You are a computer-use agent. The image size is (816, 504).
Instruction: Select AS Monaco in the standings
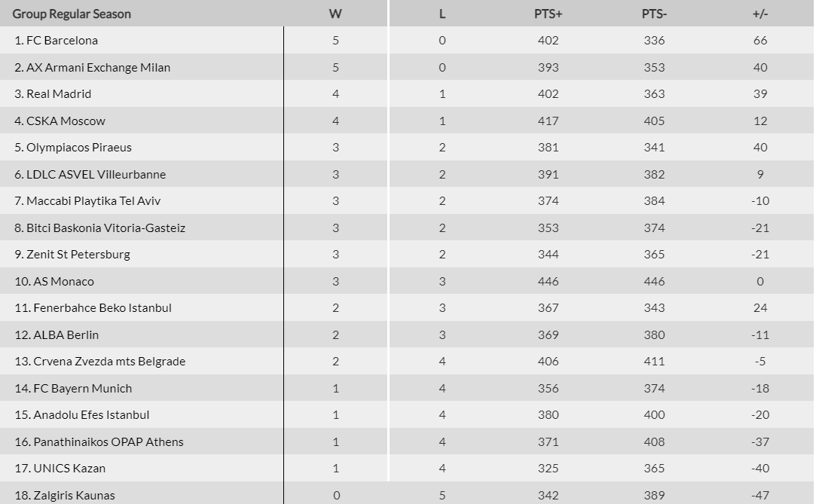coord(63,282)
